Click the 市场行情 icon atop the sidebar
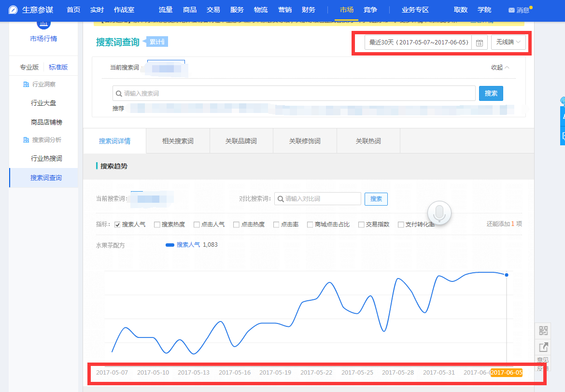565x392 pixels. pos(43,25)
